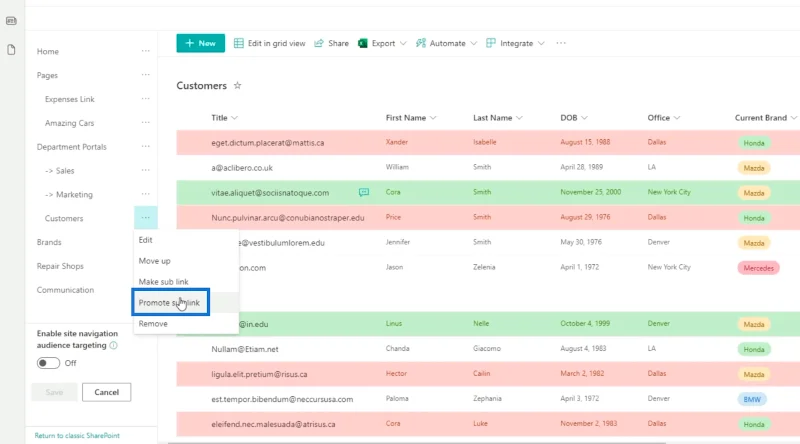Click the New item button
The height and width of the screenshot is (444, 800).
(201, 43)
